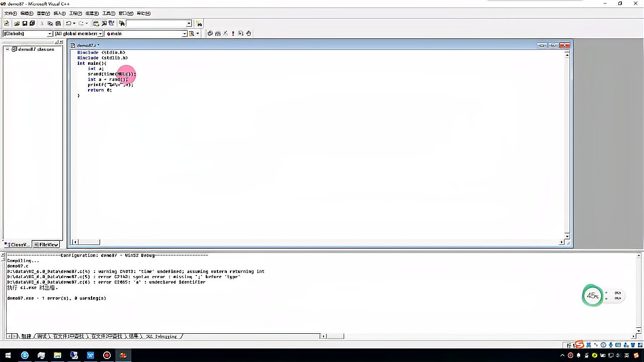Open the Undo history dropdown arrow

coord(74,23)
